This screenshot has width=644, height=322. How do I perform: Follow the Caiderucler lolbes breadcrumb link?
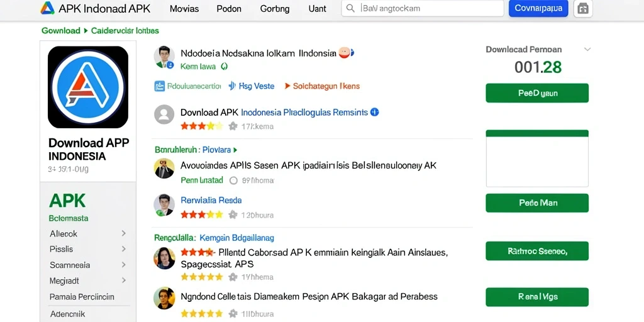pyautogui.click(x=125, y=31)
